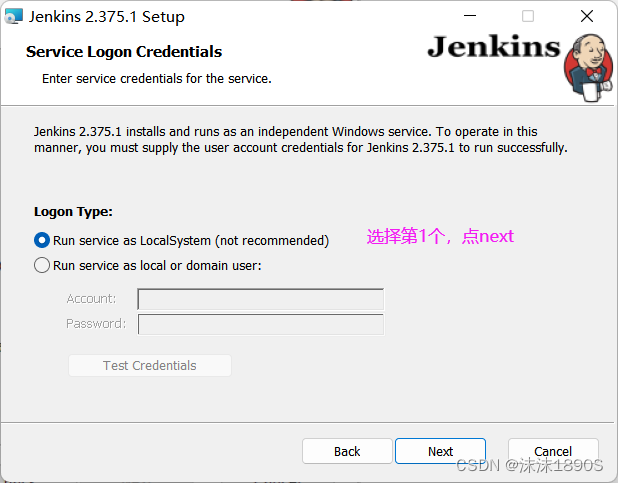The height and width of the screenshot is (483, 618).
Task: Click the Password input field
Action: [261, 324]
